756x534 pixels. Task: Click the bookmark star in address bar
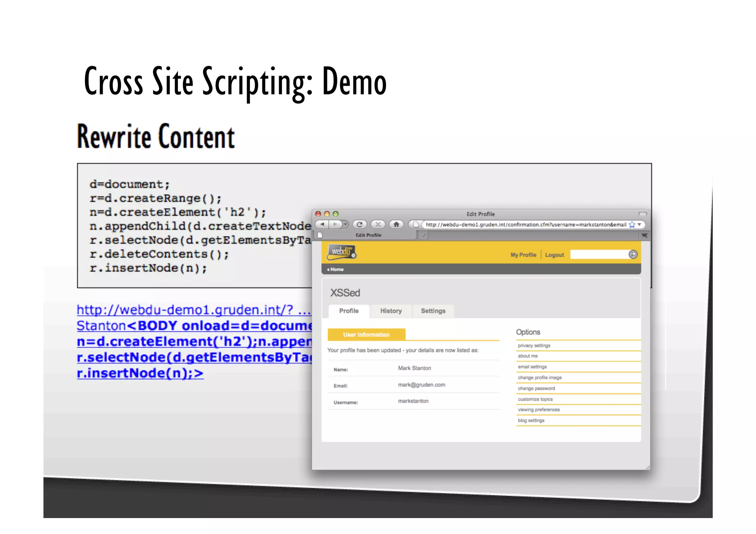[632, 224]
